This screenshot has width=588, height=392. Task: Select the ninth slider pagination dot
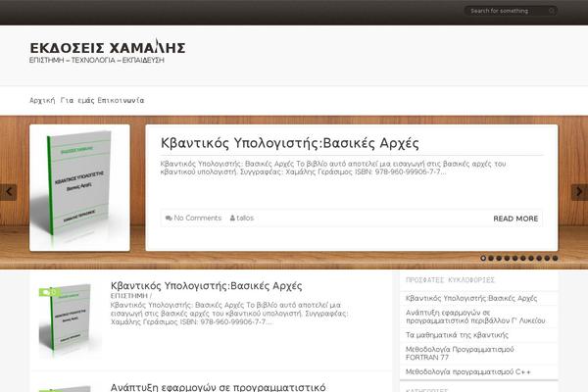tap(547, 258)
